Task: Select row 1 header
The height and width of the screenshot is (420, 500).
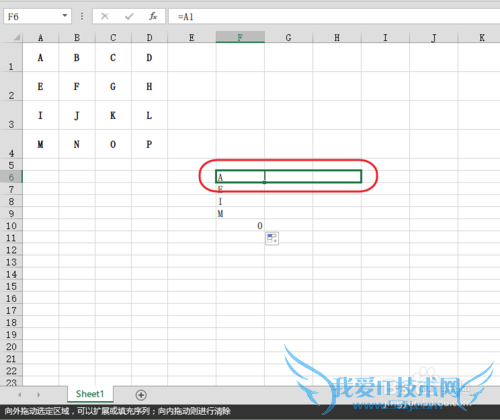Action: 11,57
